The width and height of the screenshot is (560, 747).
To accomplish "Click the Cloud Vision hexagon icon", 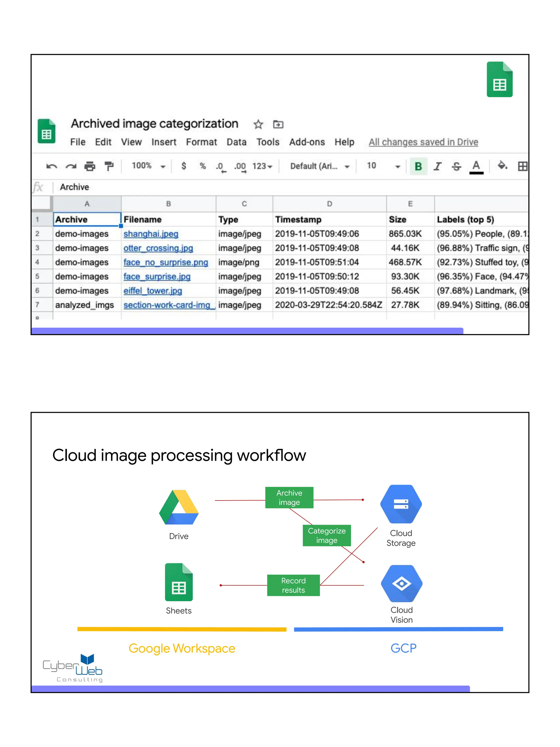I will pos(401,583).
